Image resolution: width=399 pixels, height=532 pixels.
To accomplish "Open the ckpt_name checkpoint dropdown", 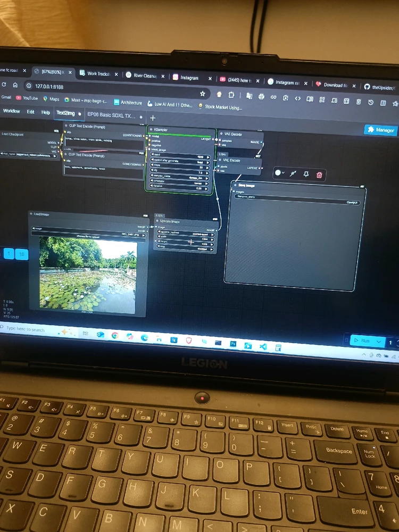I will tap(30, 155).
